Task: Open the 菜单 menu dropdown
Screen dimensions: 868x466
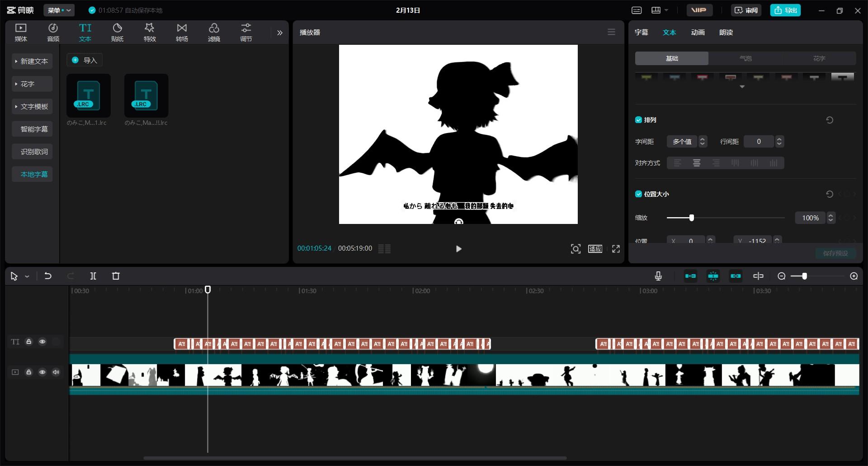Action: [x=59, y=10]
